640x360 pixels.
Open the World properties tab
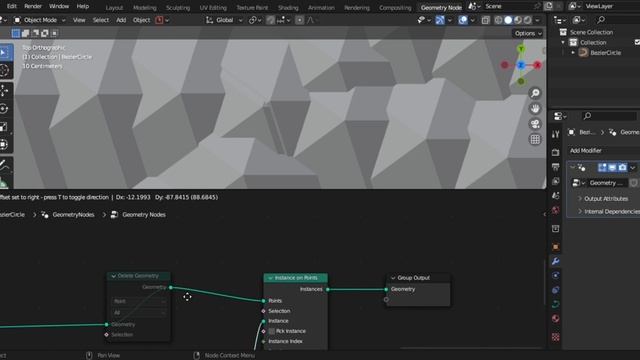click(x=556, y=210)
